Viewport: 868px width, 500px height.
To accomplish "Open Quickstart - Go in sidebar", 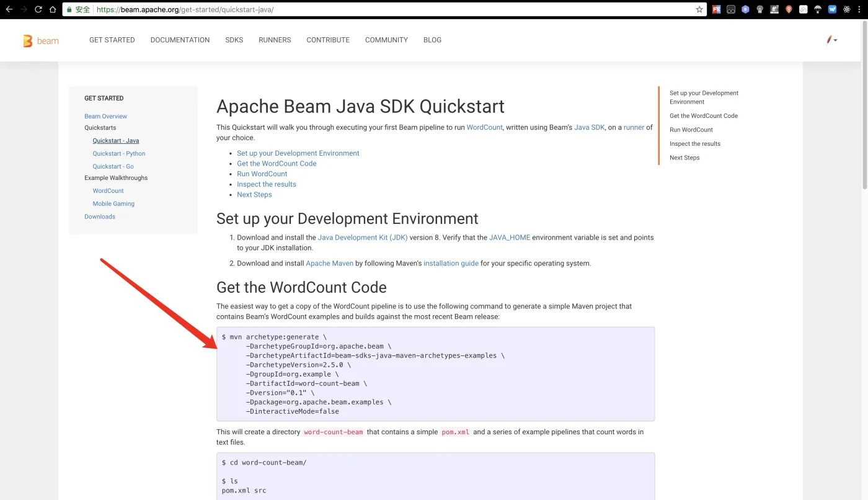I will [x=113, y=166].
